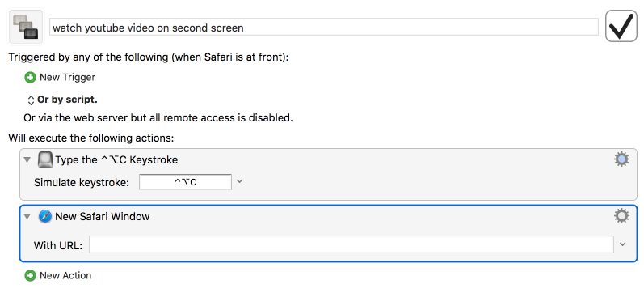Click the macro icon thumbnail
The image size is (644, 293).
click(26, 27)
